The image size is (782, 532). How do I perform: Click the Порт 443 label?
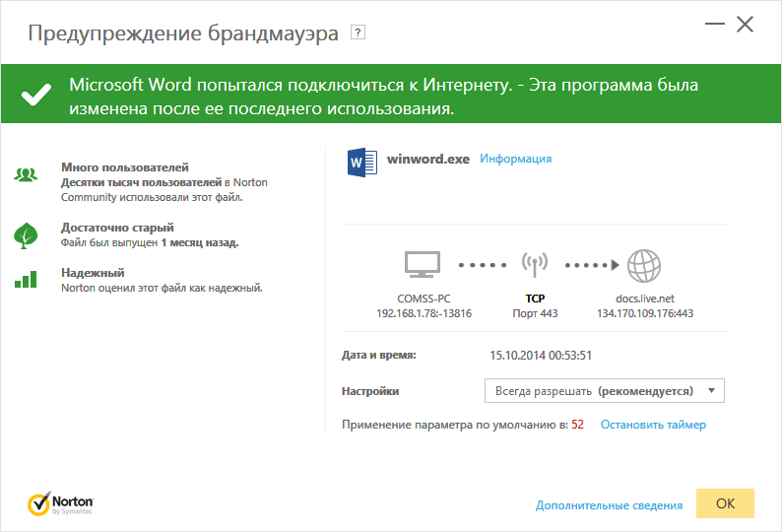pyautogui.click(x=535, y=313)
